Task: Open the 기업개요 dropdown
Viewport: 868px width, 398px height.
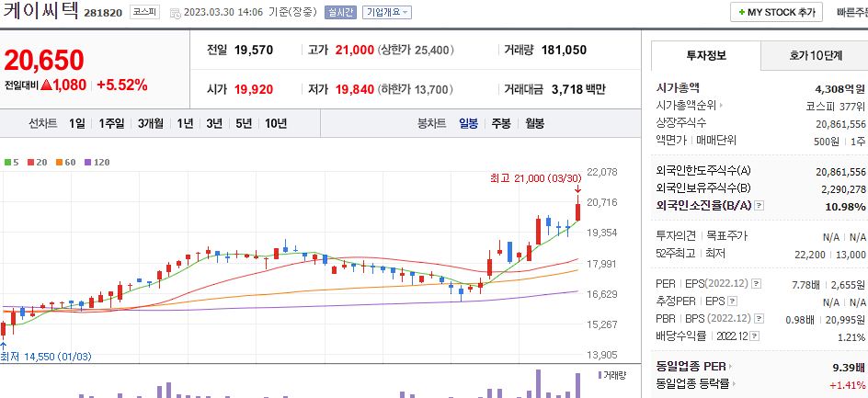Action: (387, 12)
